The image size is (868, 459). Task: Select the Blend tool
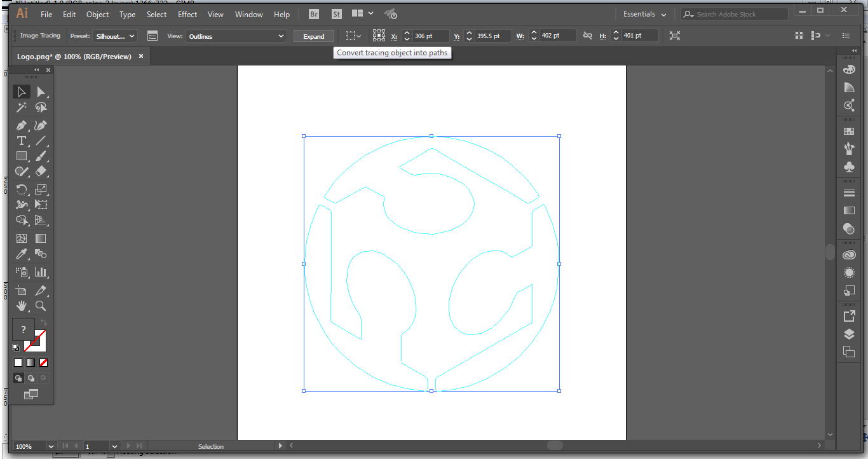[x=41, y=254]
